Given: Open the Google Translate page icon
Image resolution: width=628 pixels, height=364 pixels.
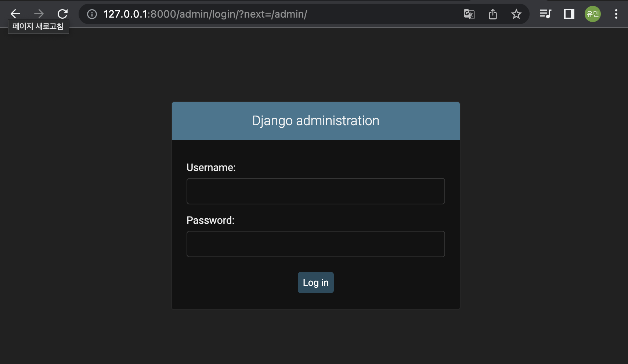Looking at the screenshot, I should tap(469, 14).
